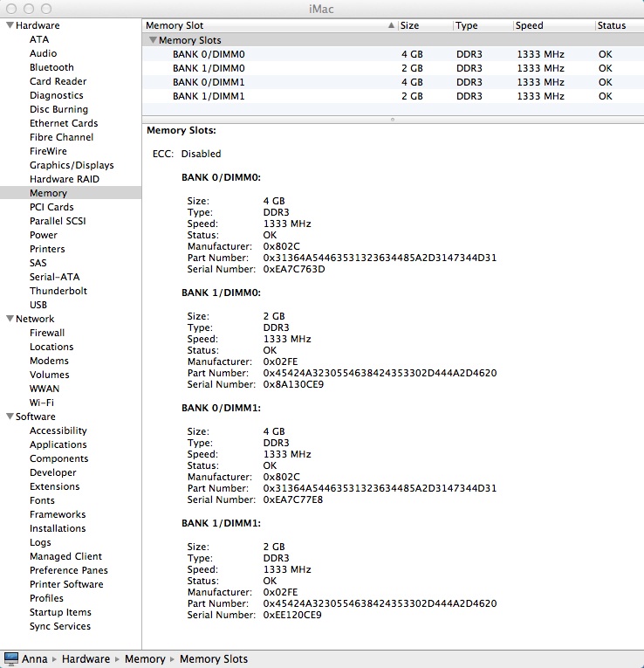Select Printer Software item

pos(66,584)
